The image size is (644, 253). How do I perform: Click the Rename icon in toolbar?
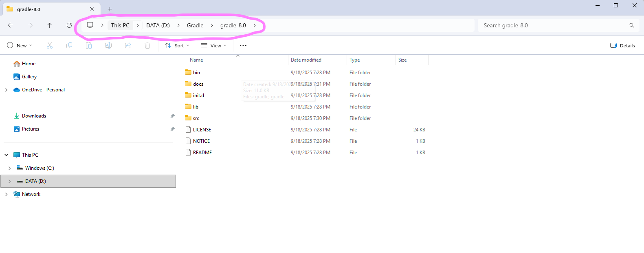(108, 45)
